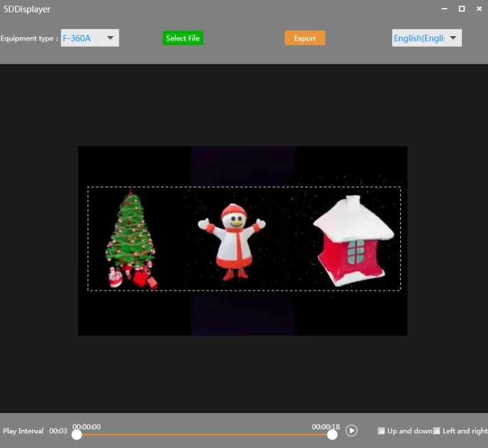The height and width of the screenshot is (448, 488).
Task: Open the Equipment type dropdown
Action: 110,38
